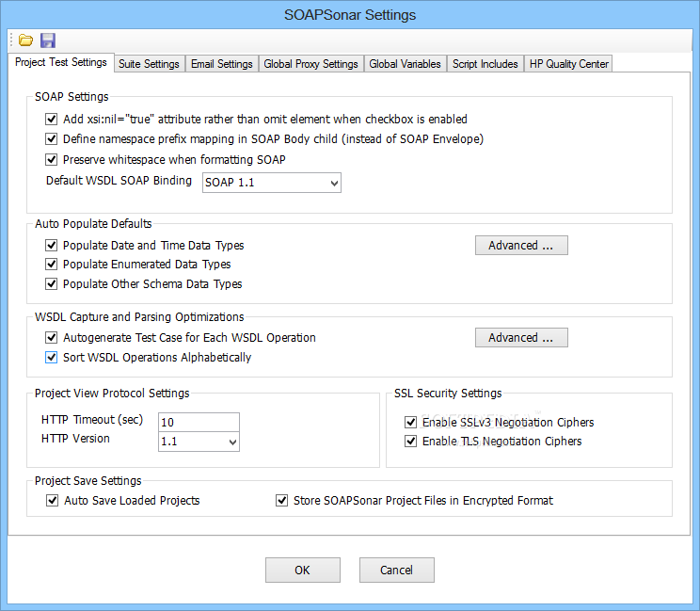Viewport: 700px width, 611px height.
Task: Toggle Preserve whitespace when formatting SOAP
Action: [x=52, y=159]
